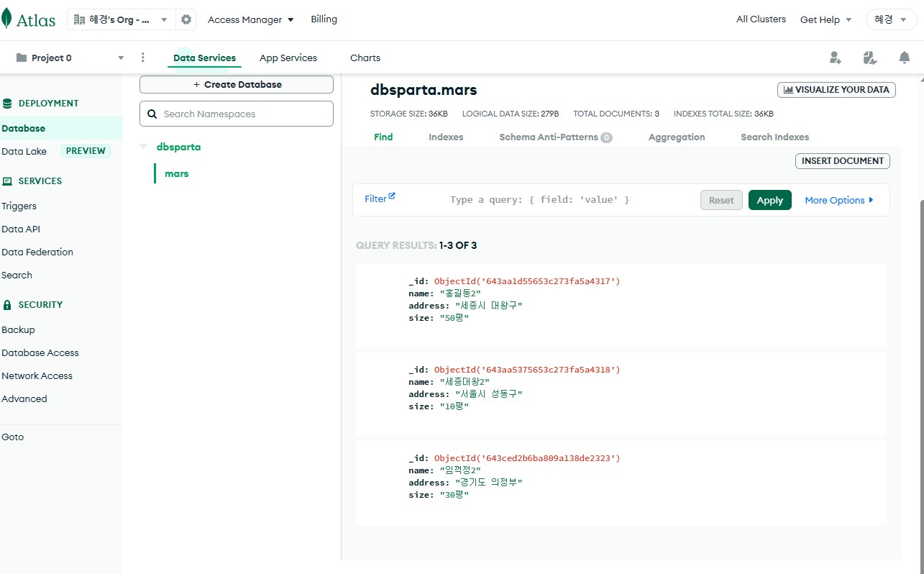Open the Charts tab

365,58
